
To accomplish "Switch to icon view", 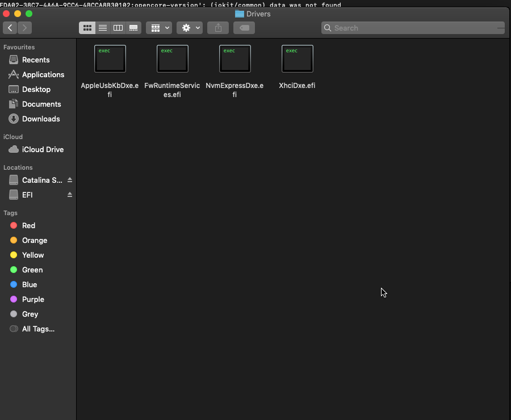I will click(87, 28).
